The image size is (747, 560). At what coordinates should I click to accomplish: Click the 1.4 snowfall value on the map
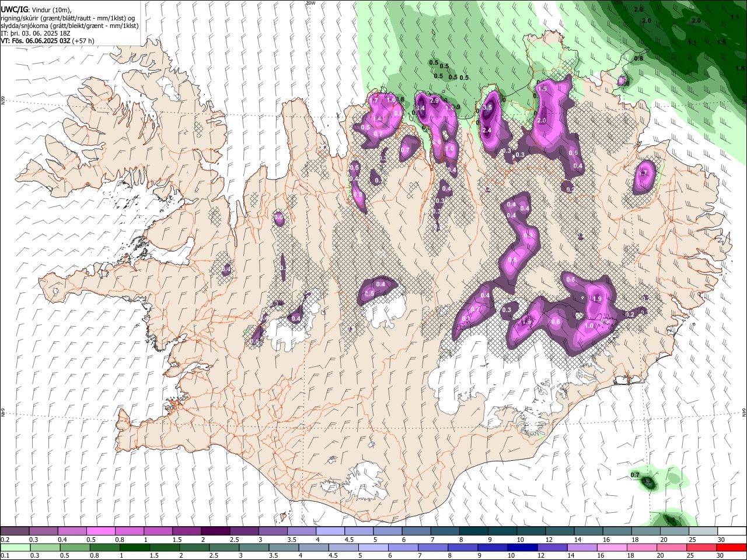(377, 118)
